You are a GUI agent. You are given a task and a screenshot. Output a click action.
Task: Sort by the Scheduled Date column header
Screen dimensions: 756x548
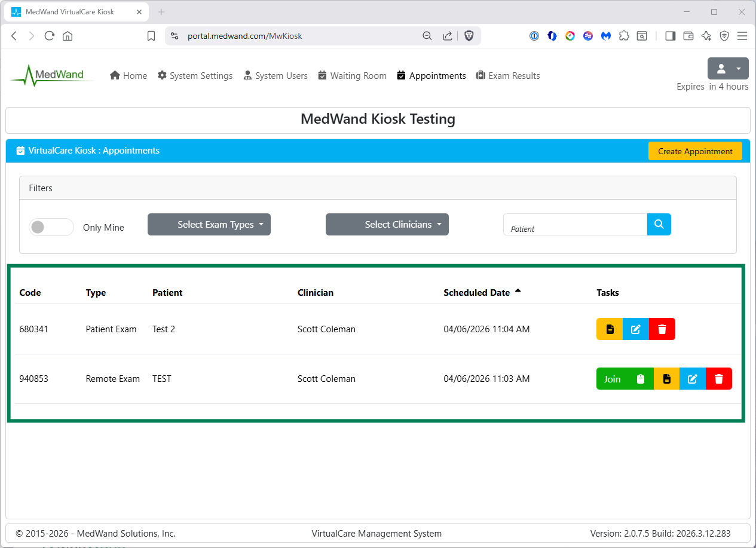click(x=476, y=293)
